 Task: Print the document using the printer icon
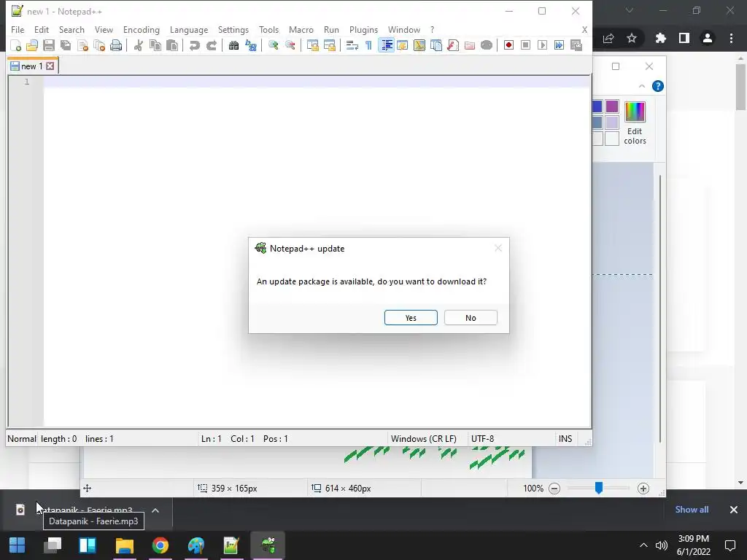116,45
